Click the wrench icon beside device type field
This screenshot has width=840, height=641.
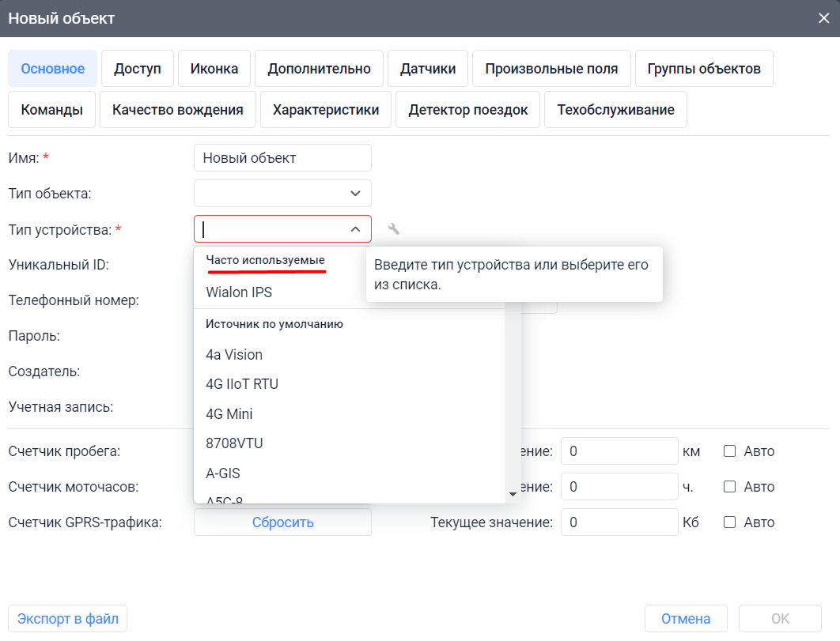[393, 228]
